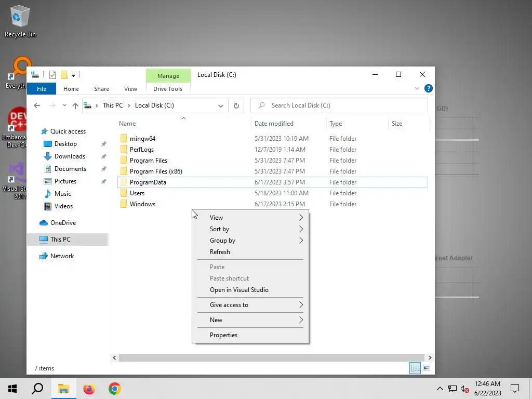The width and height of the screenshot is (532, 399).
Task: Click the horizontal scrollbar right arrow
Action: click(x=430, y=357)
